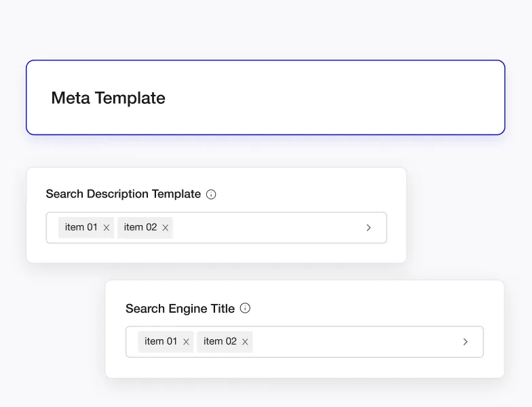This screenshot has height=407, width=532.
Task: Select item 02 chip in Search Description Template
Action: [140, 227]
